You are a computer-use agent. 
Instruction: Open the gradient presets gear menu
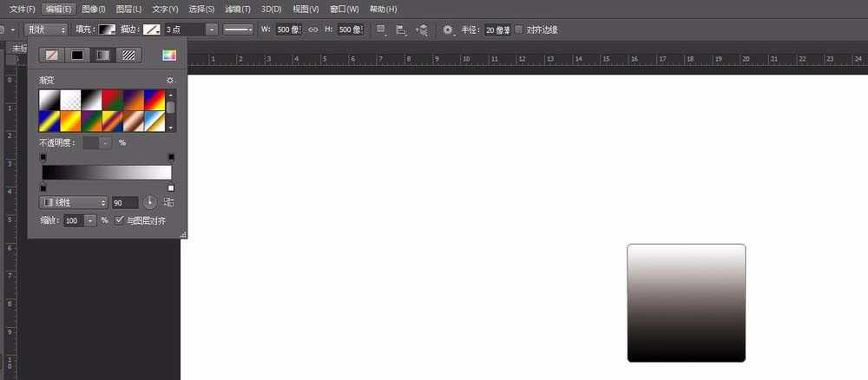pos(170,80)
